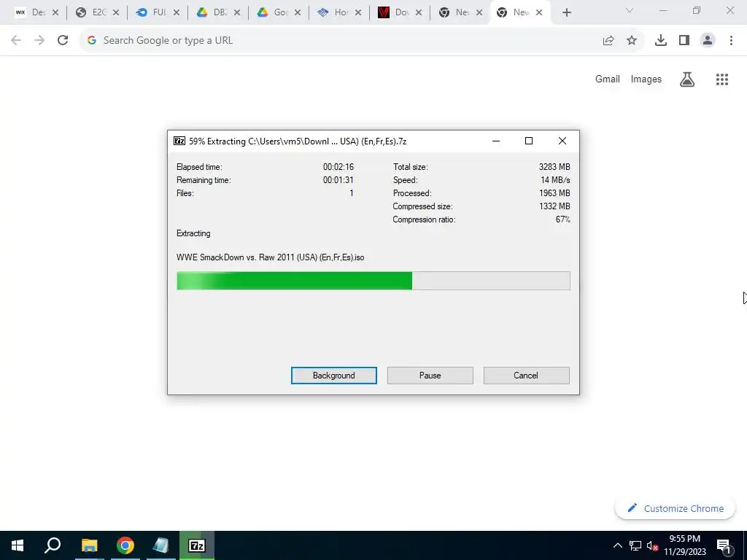Open Search Labs flask icon

(x=687, y=79)
